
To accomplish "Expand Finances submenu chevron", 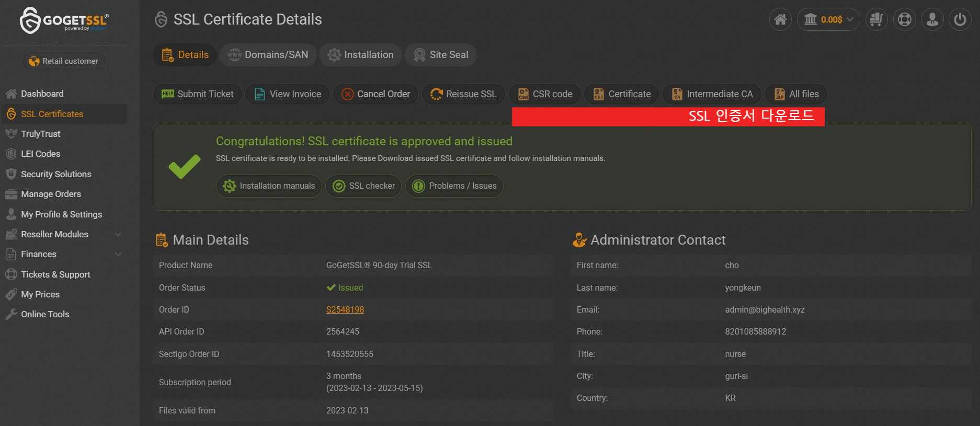I will [x=118, y=255].
